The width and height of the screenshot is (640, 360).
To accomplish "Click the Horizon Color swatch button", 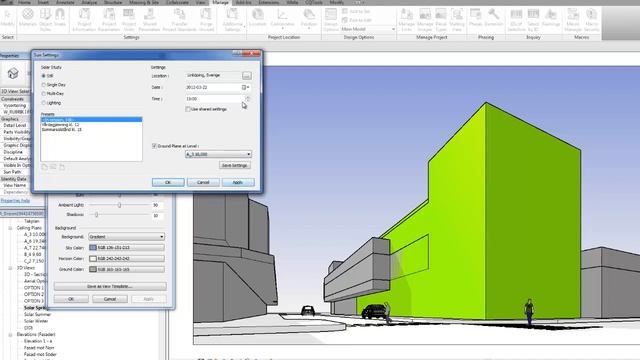I will click(x=127, y=259).
